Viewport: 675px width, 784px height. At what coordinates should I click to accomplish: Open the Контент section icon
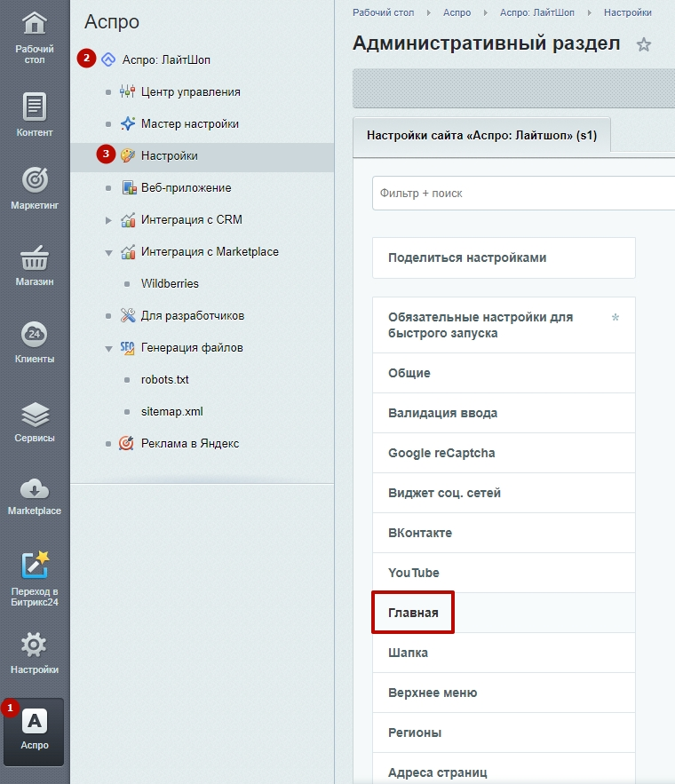pyautogui.click(x=35, y=107)
